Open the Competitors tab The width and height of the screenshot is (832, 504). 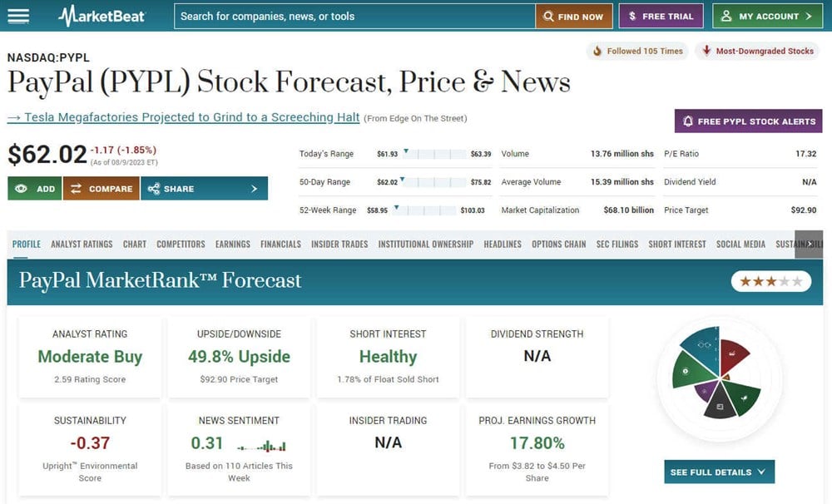point(181,244)
